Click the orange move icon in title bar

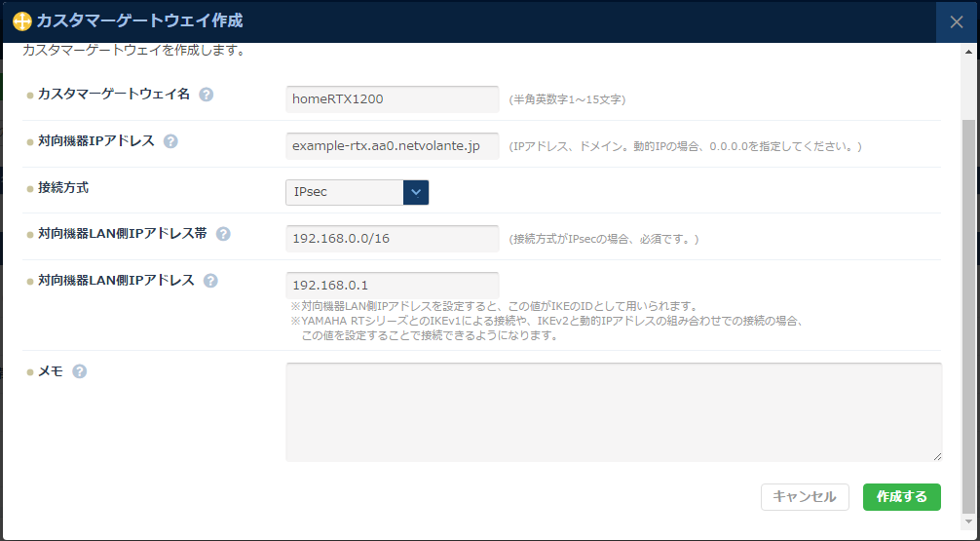21,21
